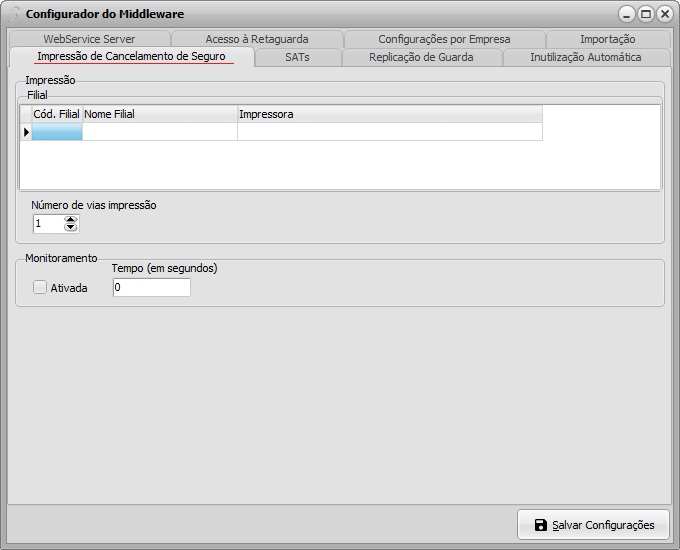Image resolution: width=680 pixels, height=550 pixels.
Task: Close the Configurador do Middleware window
Action: tap(663, 14)
